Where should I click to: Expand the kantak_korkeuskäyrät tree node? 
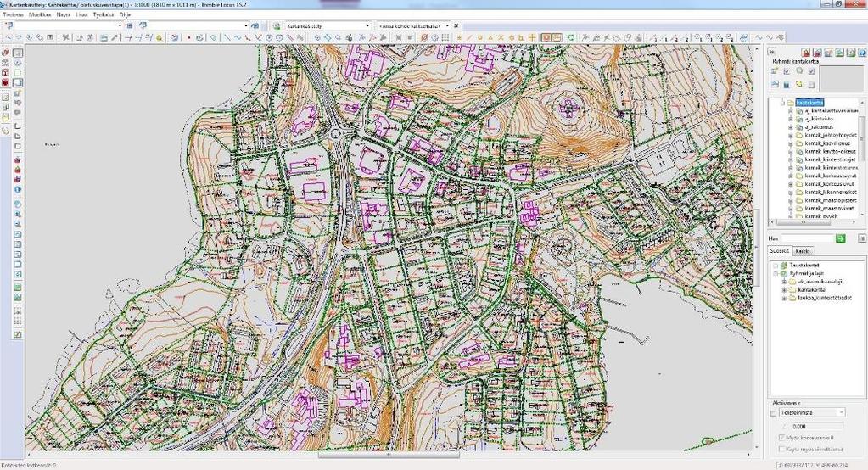click(791, 176)
